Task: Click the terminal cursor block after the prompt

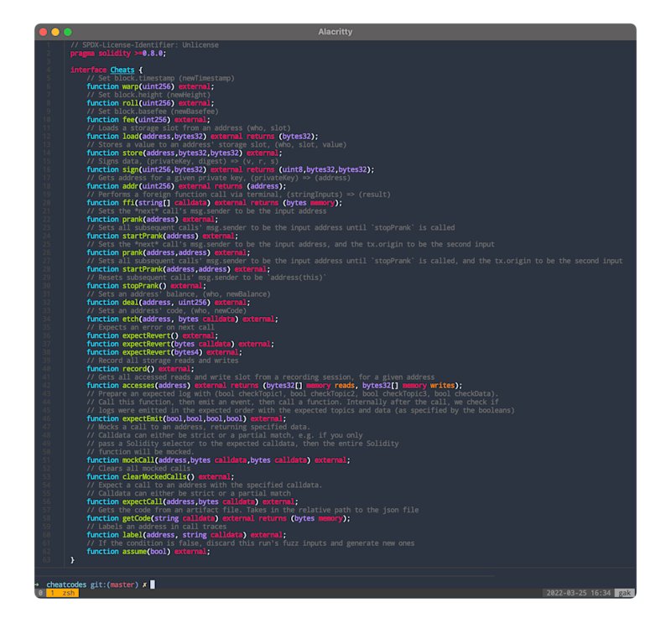Action: click(153, 584)
